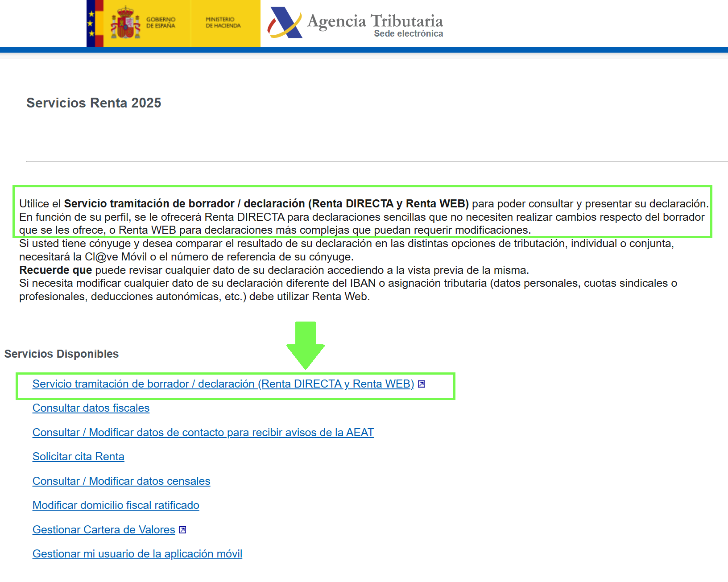The width and height of the screenshot is (728, 582).
Task: Click the Agencia Tributaria logo emblem
Action: (285, 22)
